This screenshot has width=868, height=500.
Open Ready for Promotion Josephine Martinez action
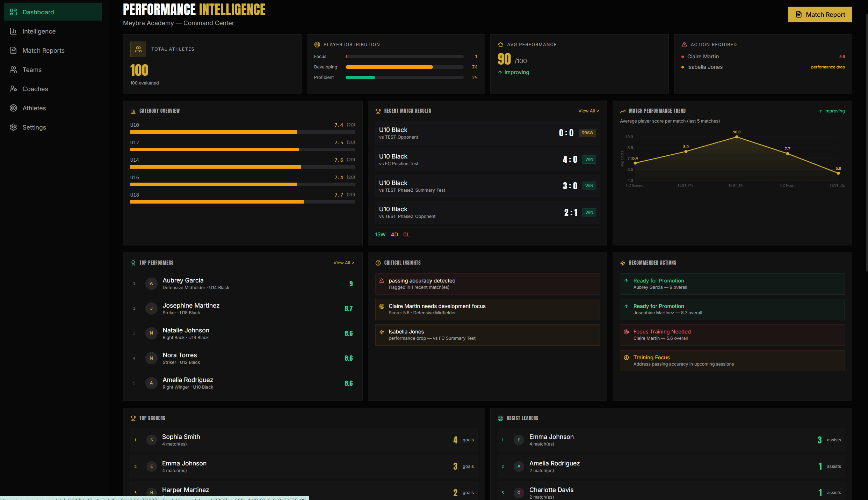[732, 309]
